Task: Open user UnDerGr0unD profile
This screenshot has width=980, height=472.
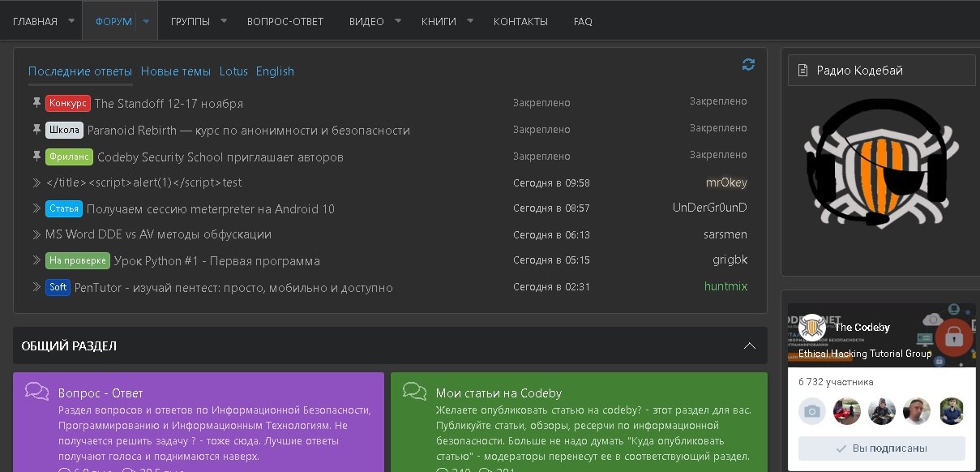Action: coord(710,208)
